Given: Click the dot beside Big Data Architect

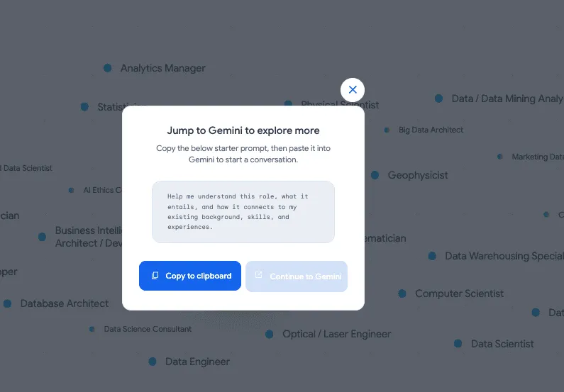Looking at the screenshot, I should [x=387, y=130].
